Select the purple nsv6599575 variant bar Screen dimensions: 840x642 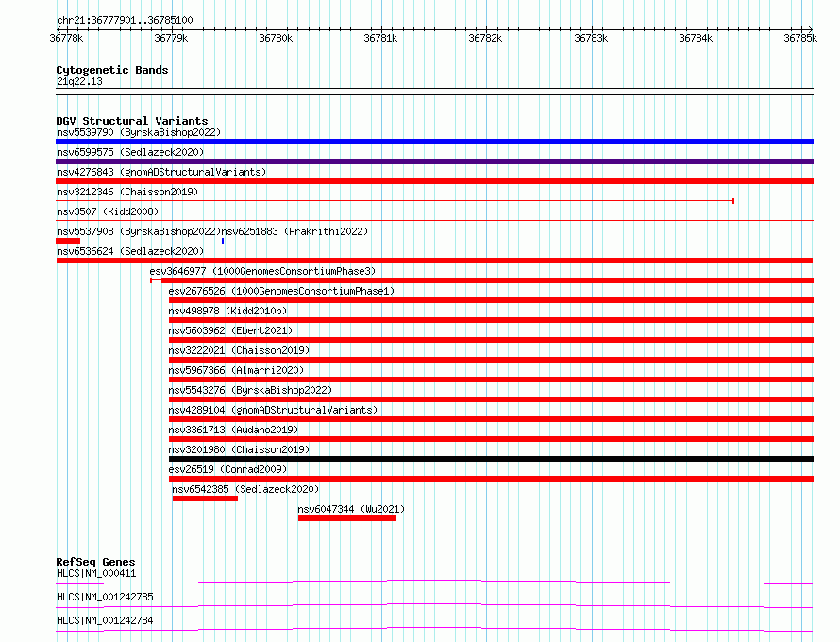click(x=434, y=161)
